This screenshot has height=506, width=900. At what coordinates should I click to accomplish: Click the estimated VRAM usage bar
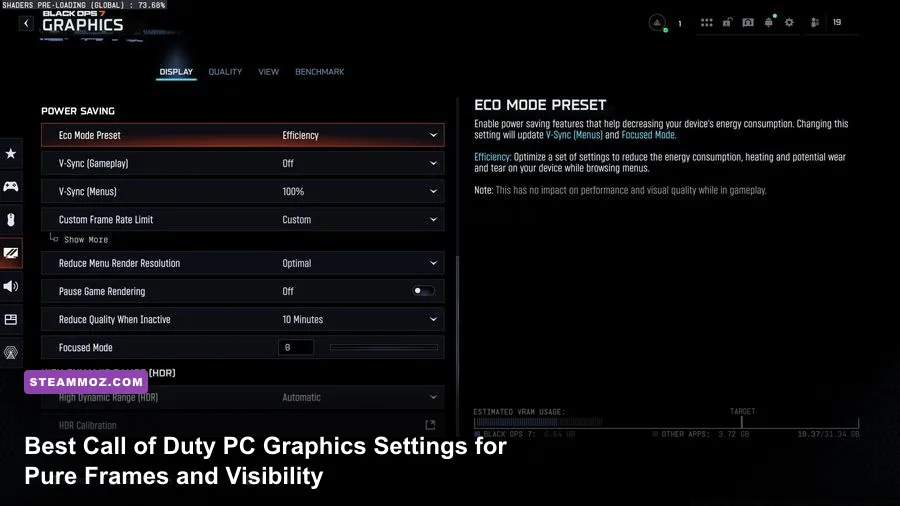[x=666, y=423]
